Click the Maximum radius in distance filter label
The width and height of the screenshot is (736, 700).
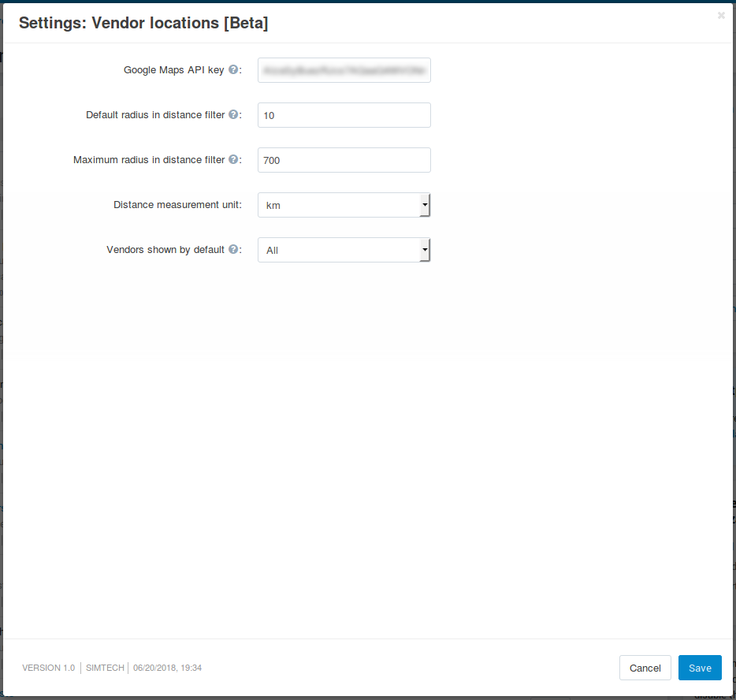[149, 160]
